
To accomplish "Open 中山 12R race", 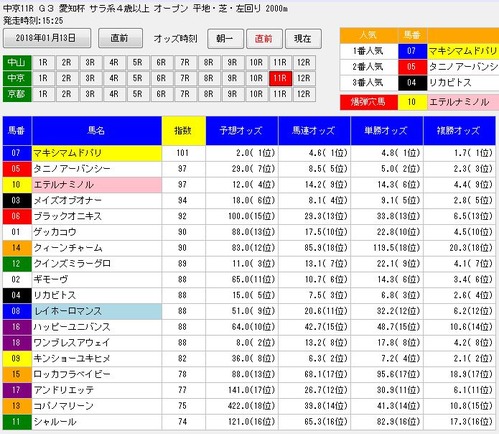I will (304, 63).
